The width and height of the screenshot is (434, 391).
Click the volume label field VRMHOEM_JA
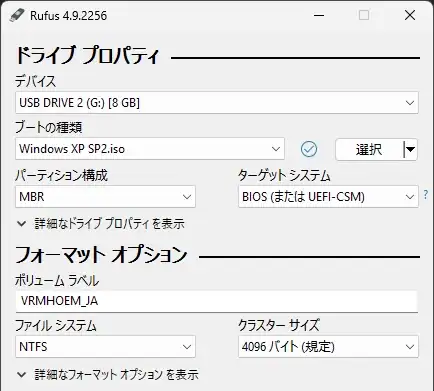[217, 301]
